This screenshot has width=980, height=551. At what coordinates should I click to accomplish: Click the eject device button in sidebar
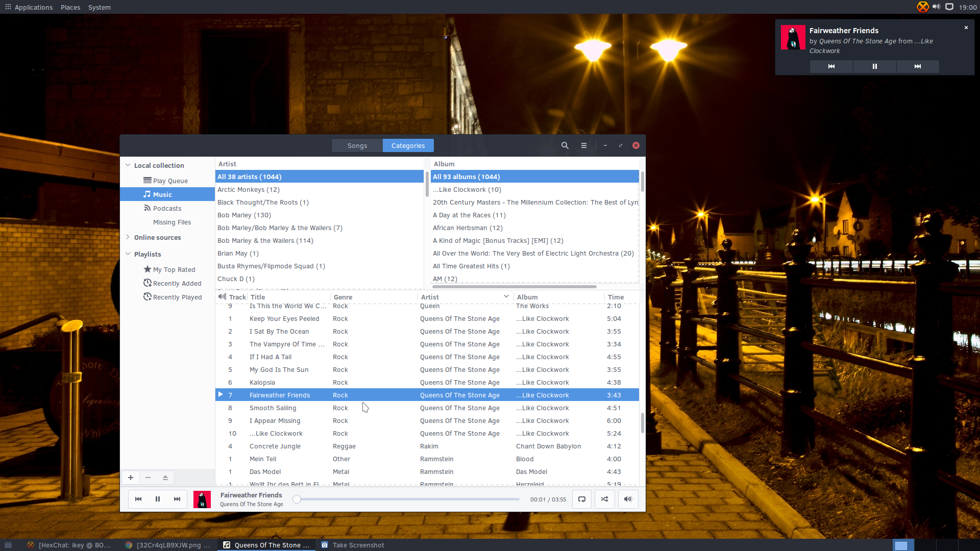[165, 478]
